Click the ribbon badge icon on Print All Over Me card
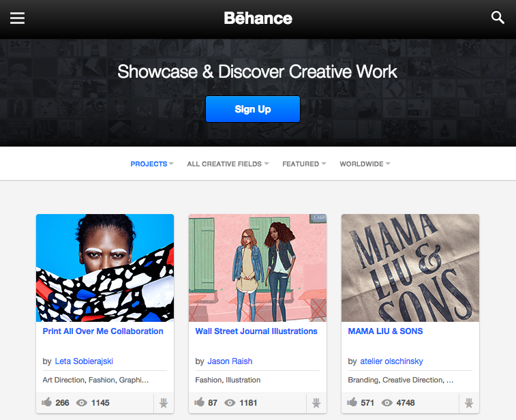 coord(164,403)
